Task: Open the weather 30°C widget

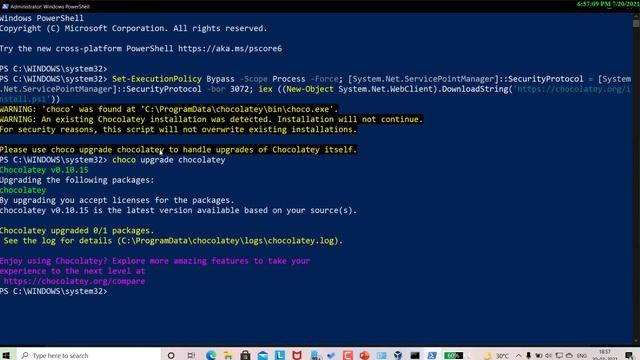Action: pyautogui.click(x=497, y=356)
